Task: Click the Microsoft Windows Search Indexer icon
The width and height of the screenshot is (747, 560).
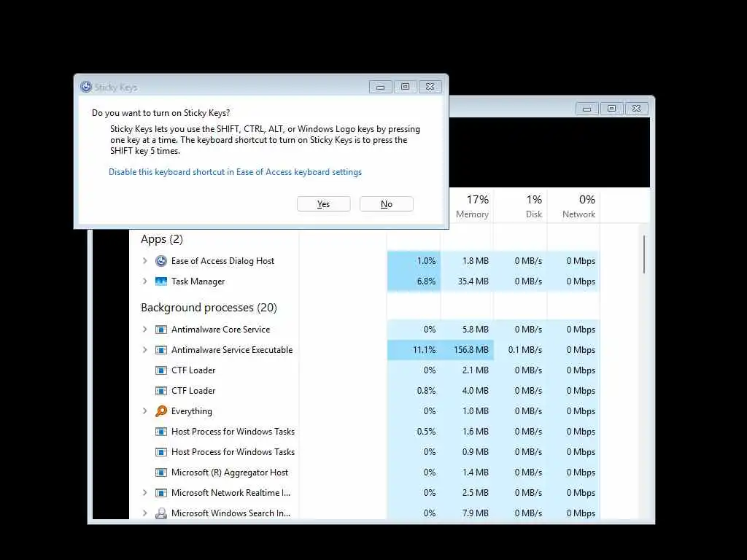Action: click(161, 513)
